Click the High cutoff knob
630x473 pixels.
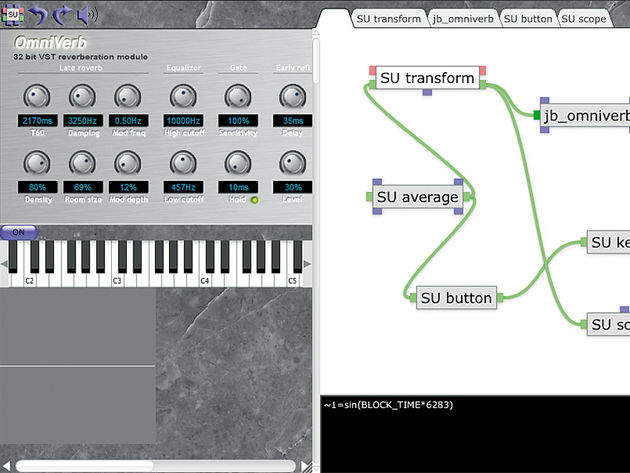(183, 97)
